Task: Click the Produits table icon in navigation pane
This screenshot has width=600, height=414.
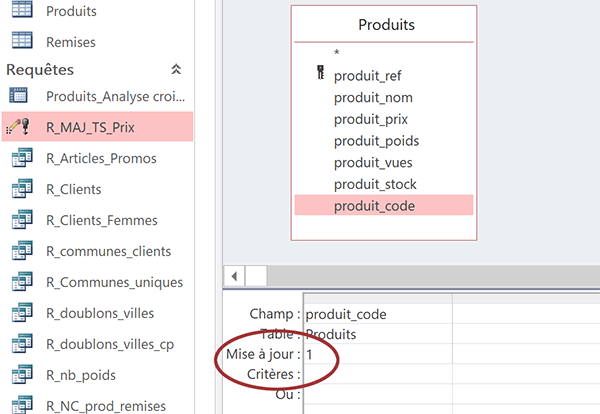Action: (22, 10)
